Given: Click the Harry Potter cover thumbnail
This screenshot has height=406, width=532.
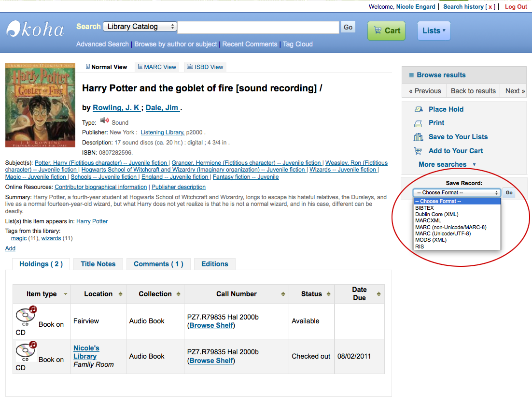Looking at the screenshot, I should 41,105.
